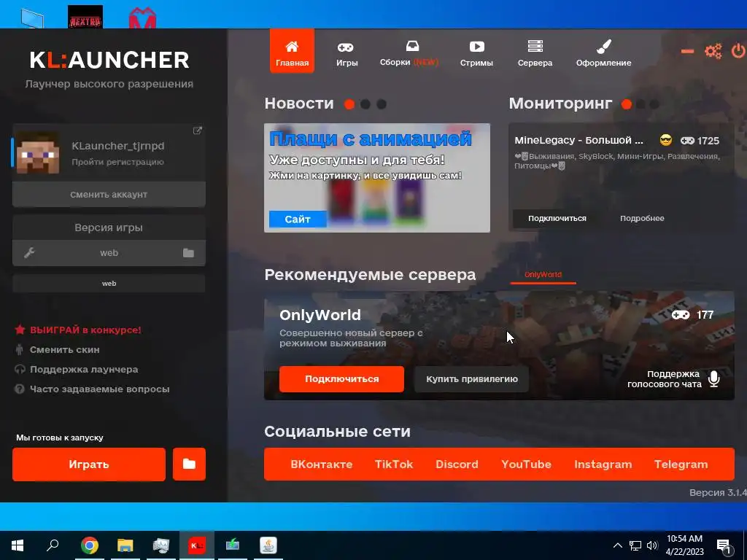This screenshot has width=747, height=560.
Task: Open the Windows Start menu
Action: click(18, 545)
